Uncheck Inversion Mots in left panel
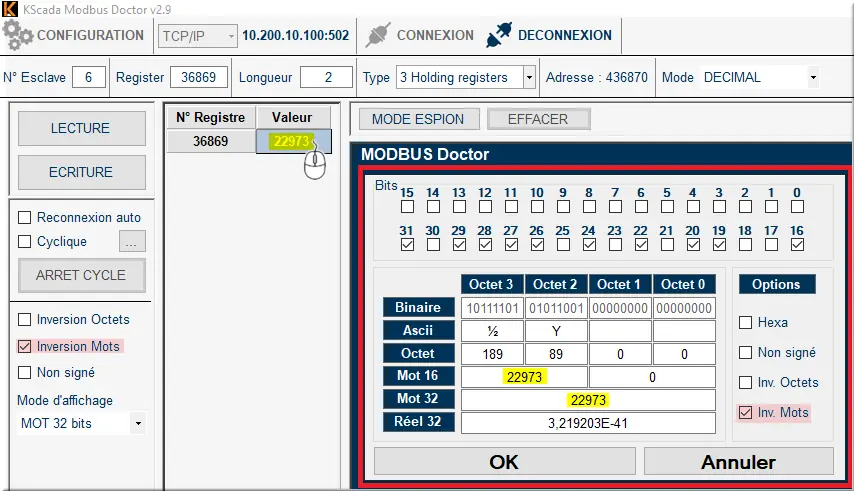Viewport: 854px width, 491px height. tap(25, 346)
